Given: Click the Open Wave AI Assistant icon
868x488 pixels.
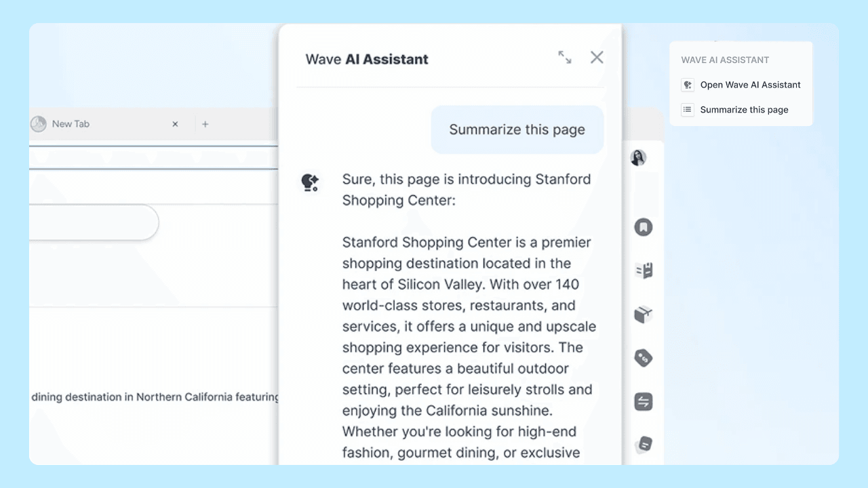Looking at the screenshot, I should point(688,85).
